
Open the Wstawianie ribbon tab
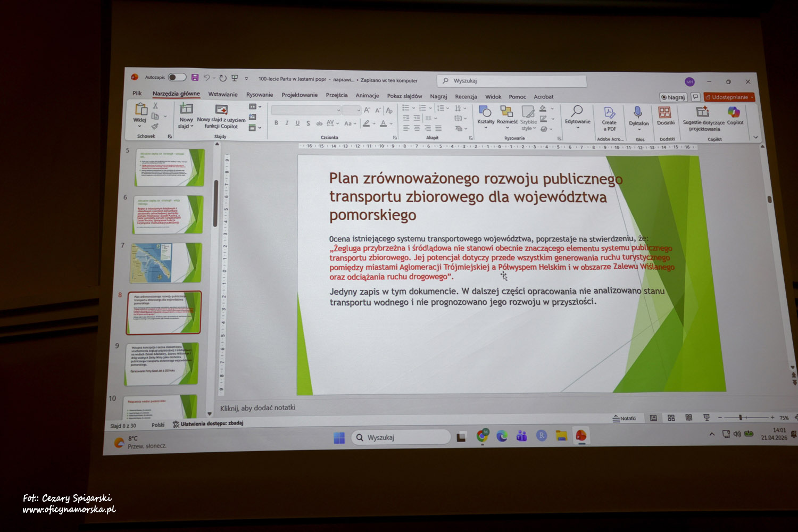223,94
